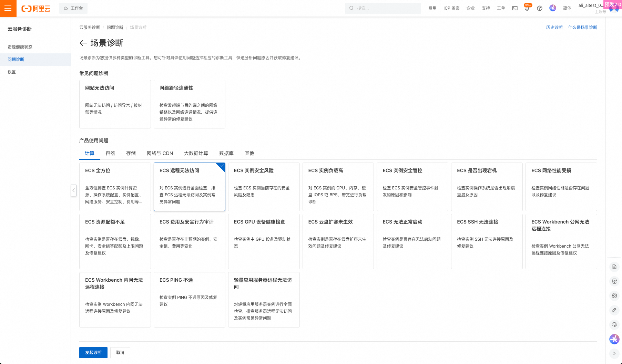Open the 费用 menu
Image resolution: width=622 pixels, height=364 pixels.
(x=432, y=8)
